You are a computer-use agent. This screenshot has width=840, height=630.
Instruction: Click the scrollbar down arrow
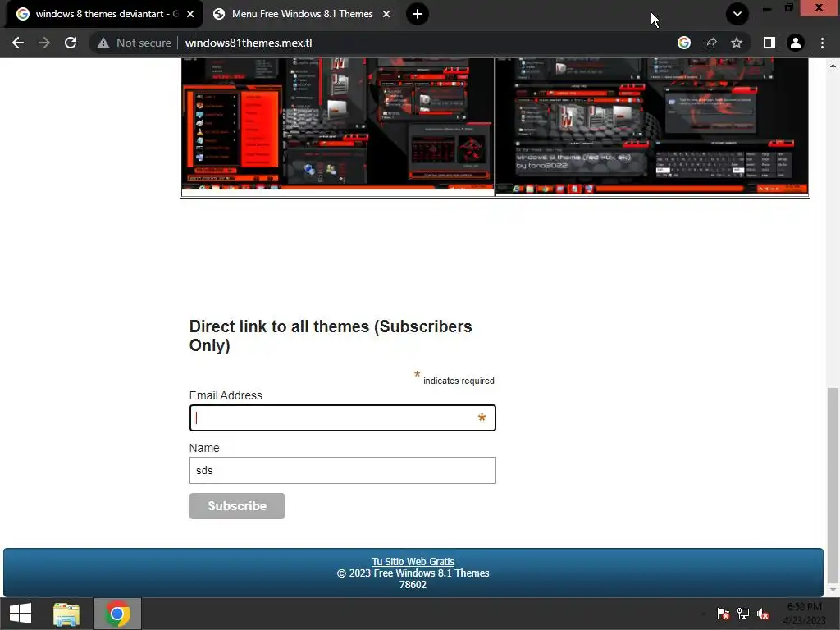coord(833,591)
